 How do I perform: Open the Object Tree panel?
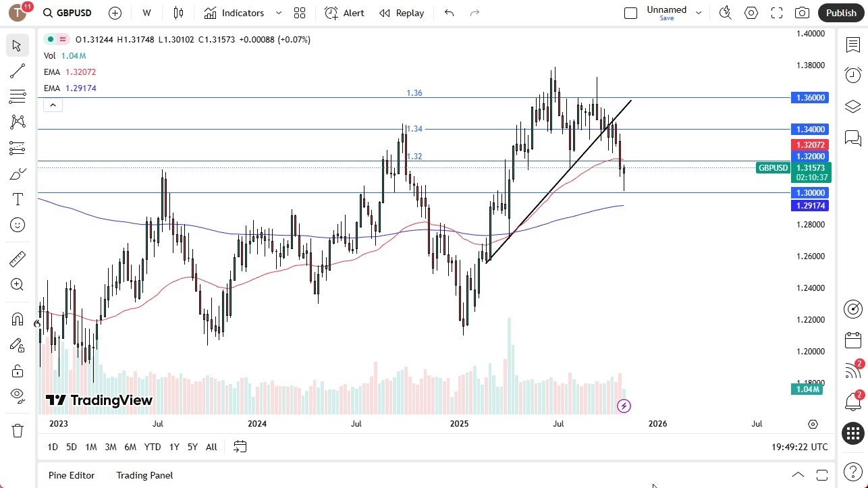852,106
